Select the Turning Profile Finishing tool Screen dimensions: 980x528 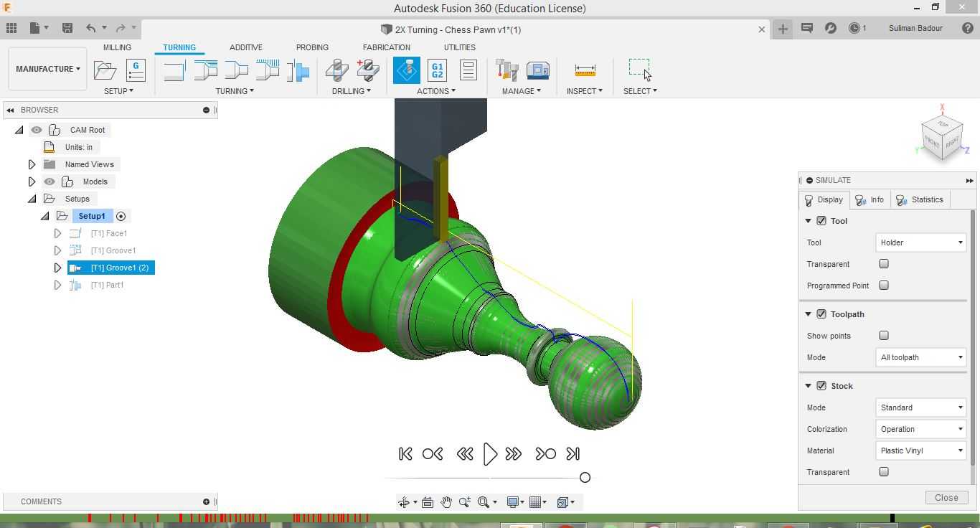(x=236, y=70)
